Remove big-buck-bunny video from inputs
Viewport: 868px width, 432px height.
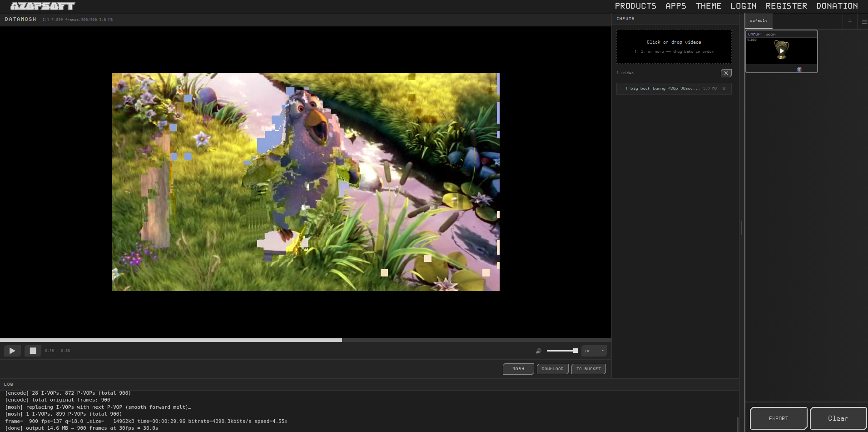coord(724,89)
